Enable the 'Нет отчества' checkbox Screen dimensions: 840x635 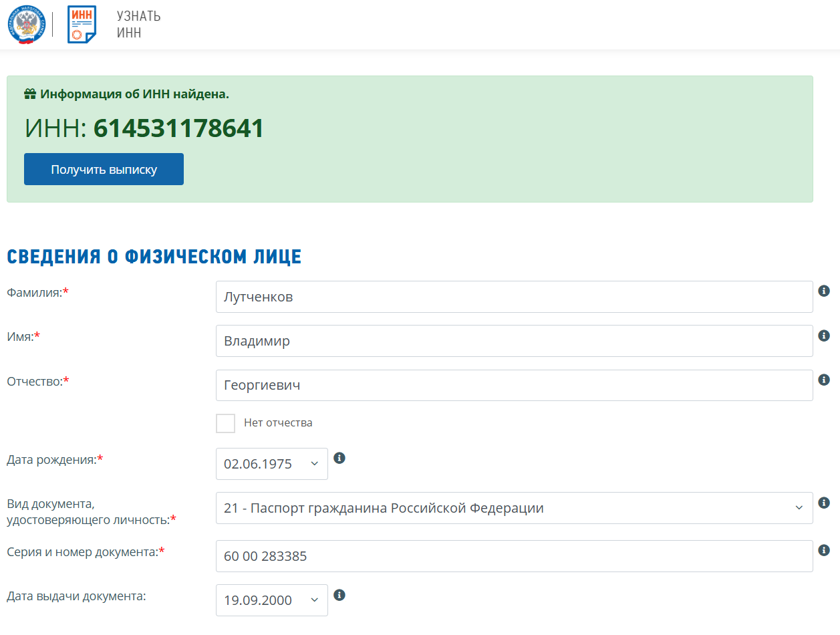(225, 422)
